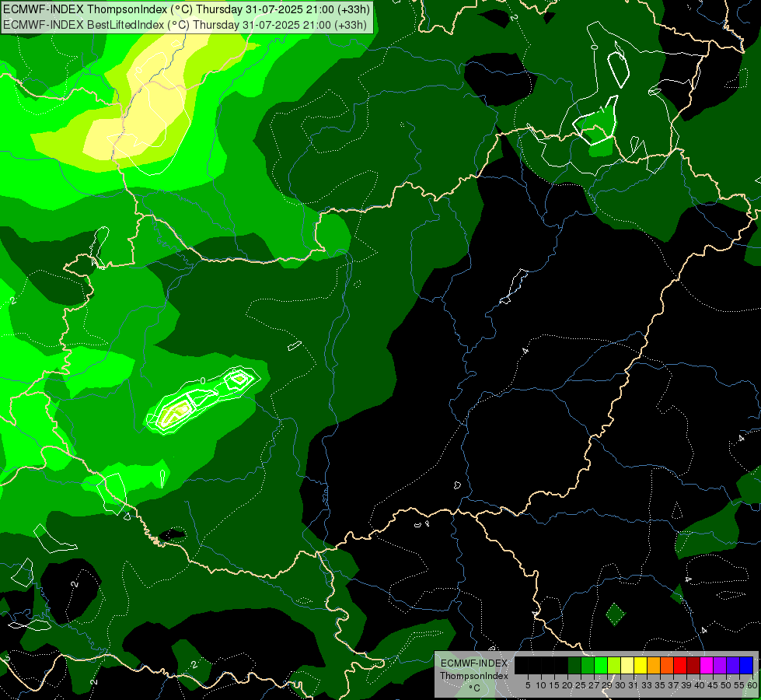761x700 pixels.
Task: Click the red-orange 35–37 legend swatch
Action: click(667, 665)
